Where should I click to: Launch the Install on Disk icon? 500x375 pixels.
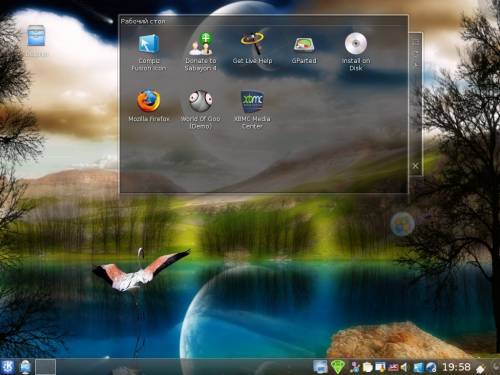click(356, 52)
